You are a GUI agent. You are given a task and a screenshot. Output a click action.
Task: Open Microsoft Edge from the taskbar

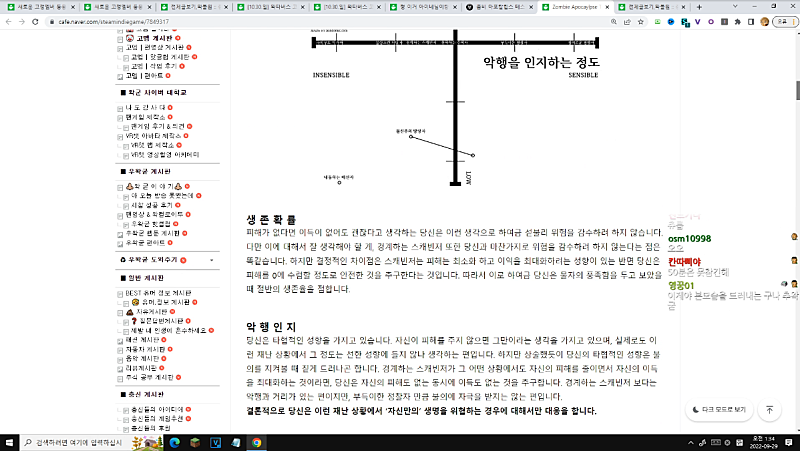tap(174, 442)
